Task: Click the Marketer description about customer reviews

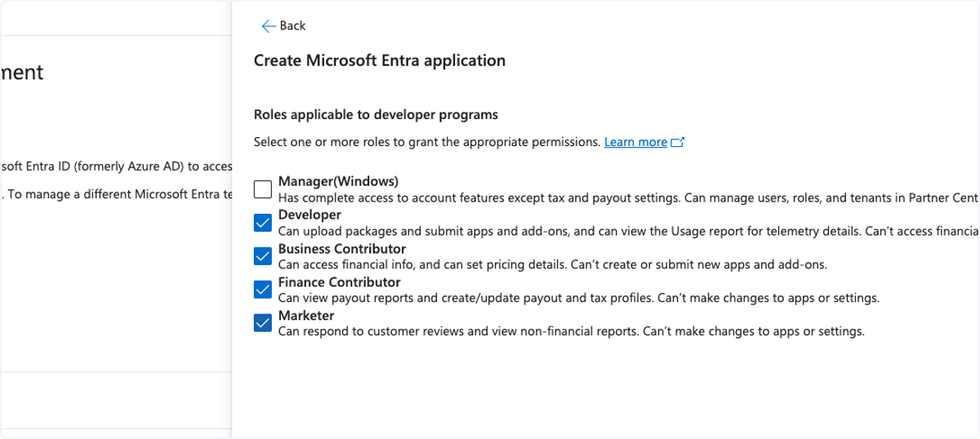Action: (571, 331)
